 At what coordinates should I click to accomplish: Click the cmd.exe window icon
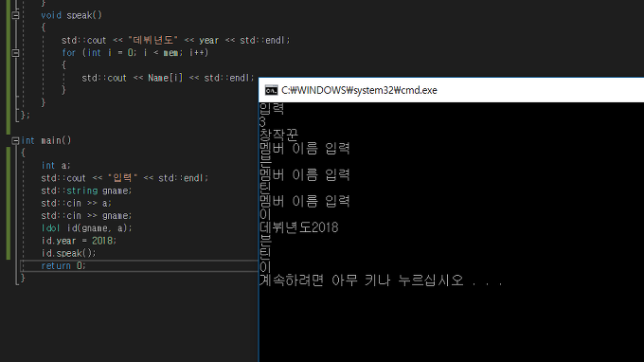pyautogui.click(x=271, y=90)
